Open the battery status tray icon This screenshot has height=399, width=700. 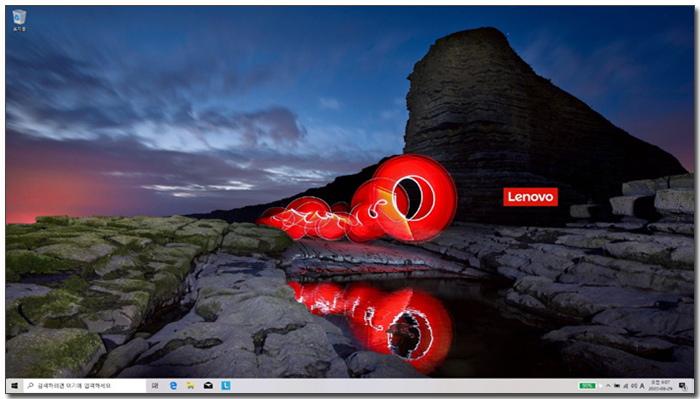pos(617,386)
